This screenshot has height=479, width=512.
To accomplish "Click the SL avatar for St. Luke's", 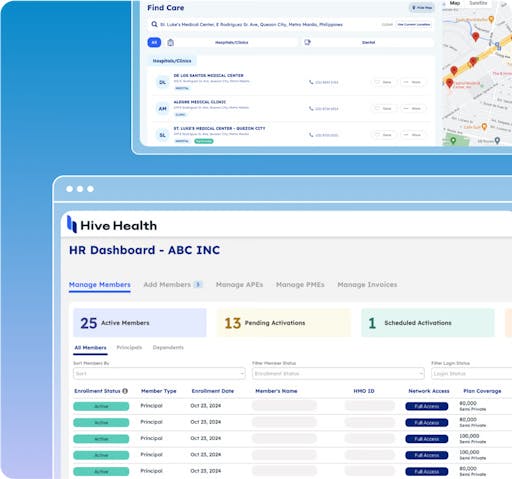I will [x=163, y=135].
